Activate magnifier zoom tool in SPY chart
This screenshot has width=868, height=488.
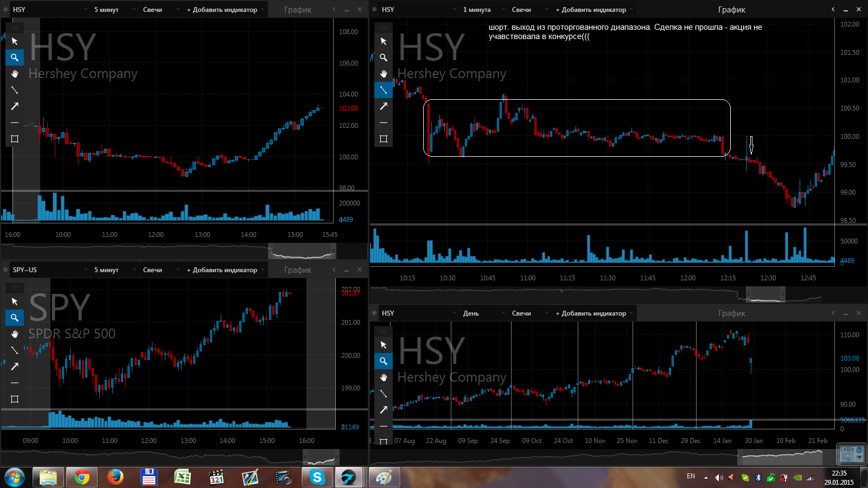[x=15, y=318]
